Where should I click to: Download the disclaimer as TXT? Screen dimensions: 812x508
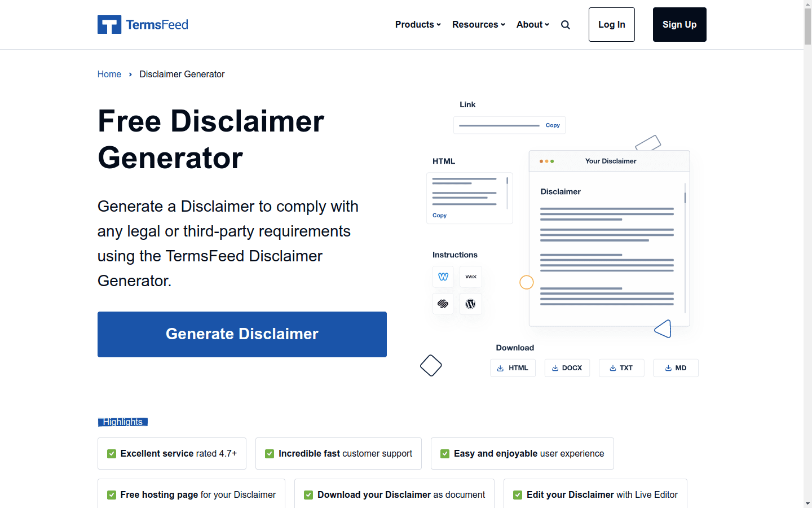621,367
